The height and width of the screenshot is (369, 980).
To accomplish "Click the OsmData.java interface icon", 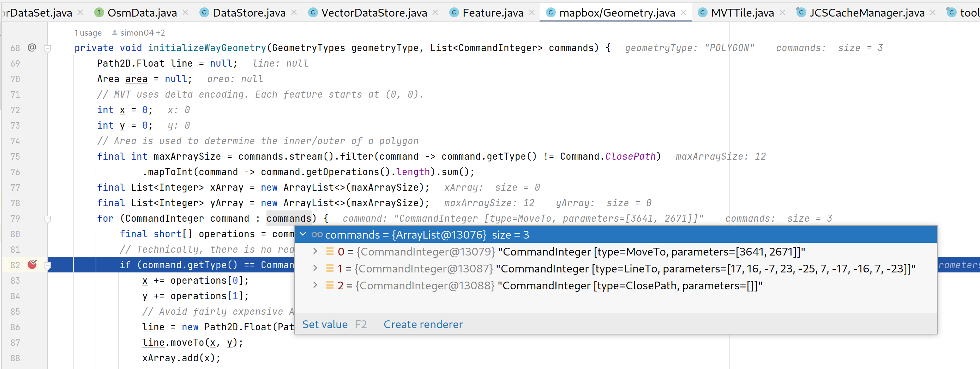I will 98,13.
